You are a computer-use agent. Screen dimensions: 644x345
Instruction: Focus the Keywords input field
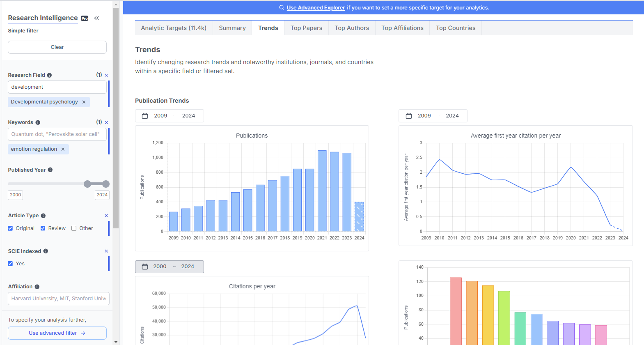tap(57, 134)
